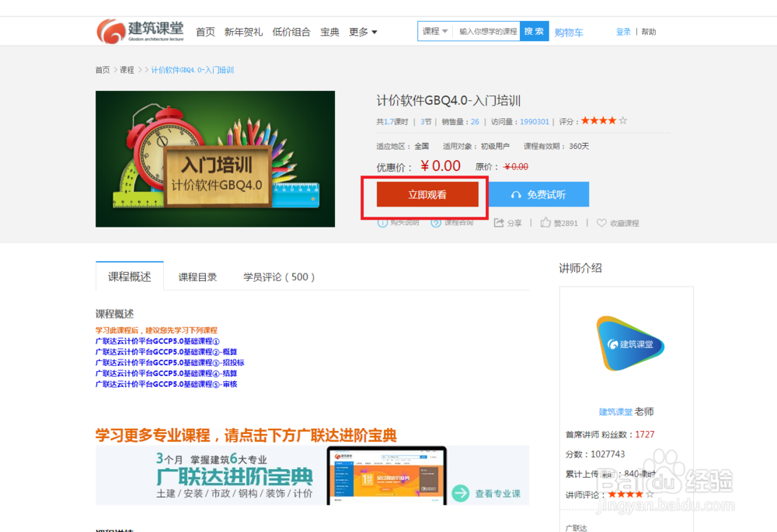
Task: Click the 访问量 1990301 value
Action: (535, 122)
